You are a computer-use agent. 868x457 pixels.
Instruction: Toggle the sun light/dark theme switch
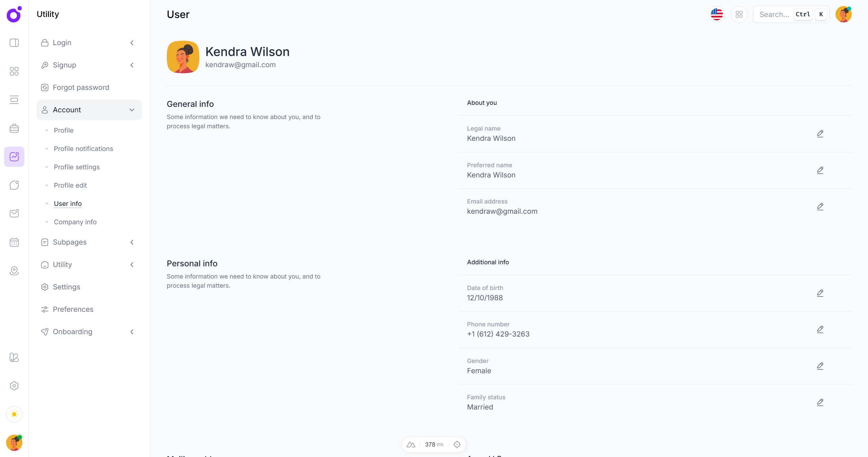click(x=14, y=414)
